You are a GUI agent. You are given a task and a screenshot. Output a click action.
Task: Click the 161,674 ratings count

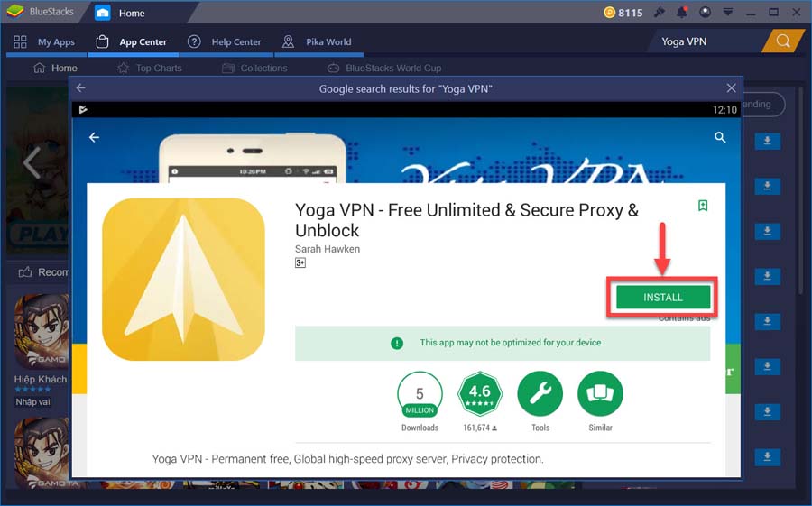pos(480,428)
